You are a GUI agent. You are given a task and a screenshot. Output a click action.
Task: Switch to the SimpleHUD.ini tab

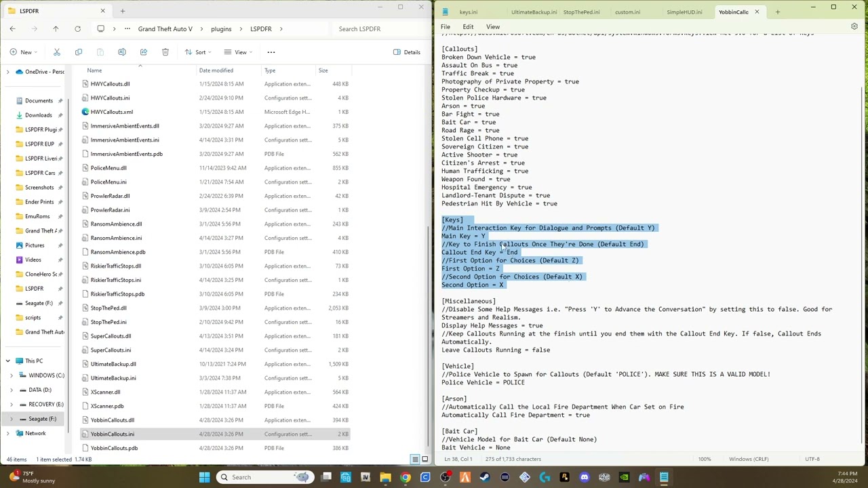coord(684,12)
